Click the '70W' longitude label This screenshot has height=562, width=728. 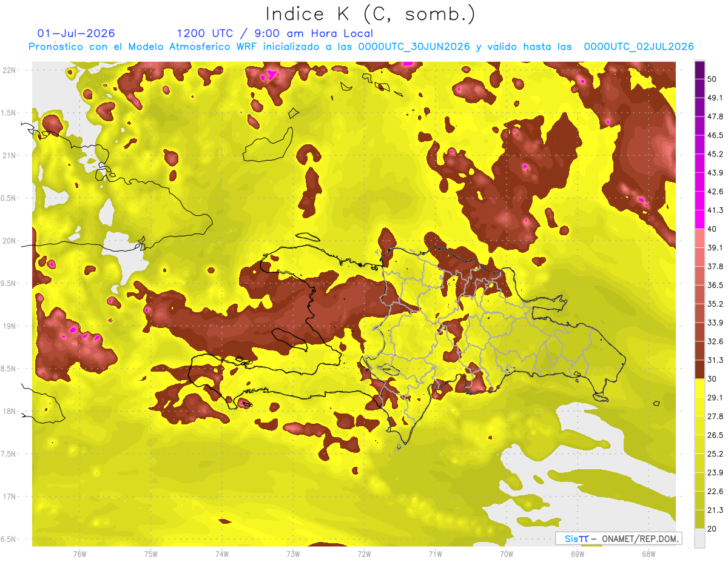point(507,554)
